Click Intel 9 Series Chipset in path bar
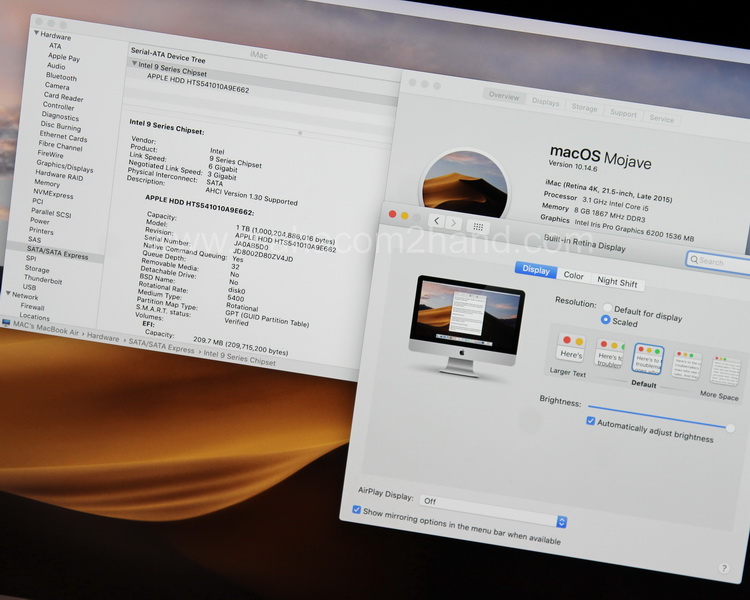This screenshot has width=750, height=600. 240,358
